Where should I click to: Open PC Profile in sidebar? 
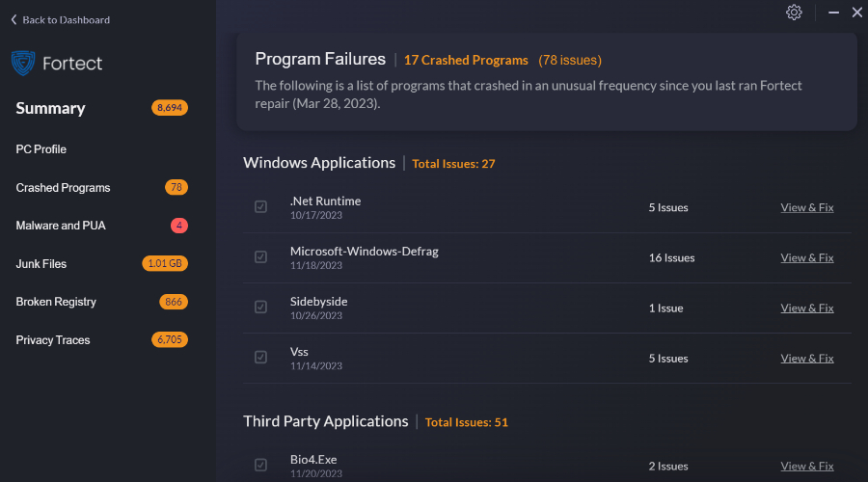click(41, 149)
